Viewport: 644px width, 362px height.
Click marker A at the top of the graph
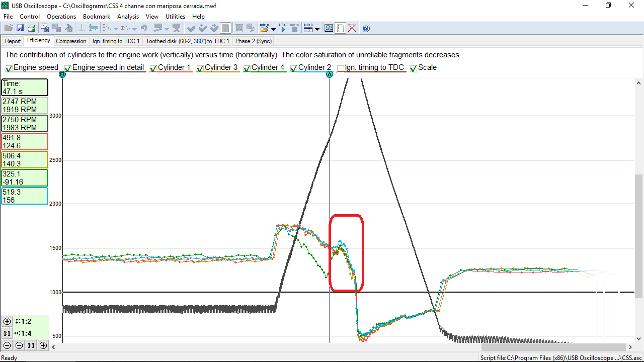(x=330, y=74)
